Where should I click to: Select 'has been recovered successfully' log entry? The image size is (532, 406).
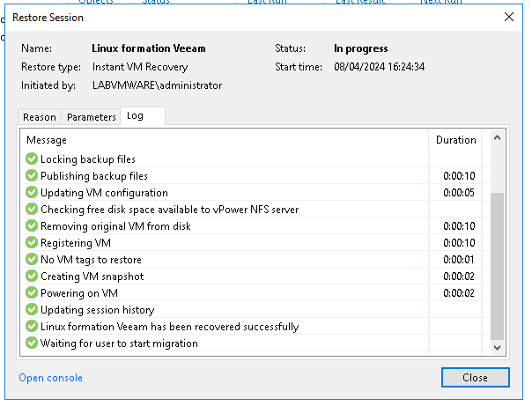(x=170, y=326)
